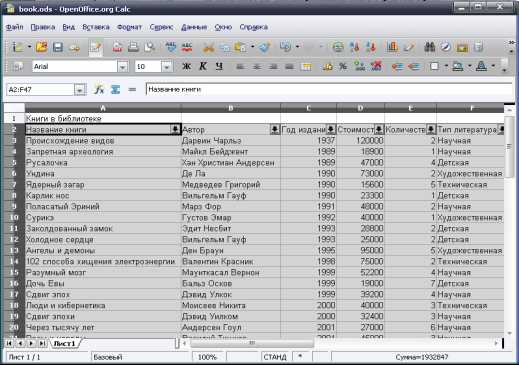Create a new document with the New icon

18,47
